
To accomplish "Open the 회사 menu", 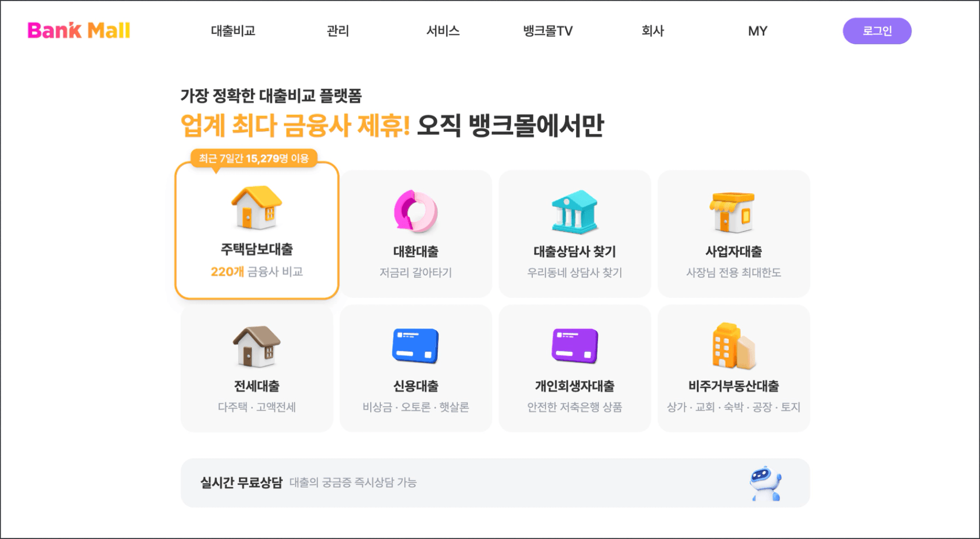I will click(x=653, y=31).
